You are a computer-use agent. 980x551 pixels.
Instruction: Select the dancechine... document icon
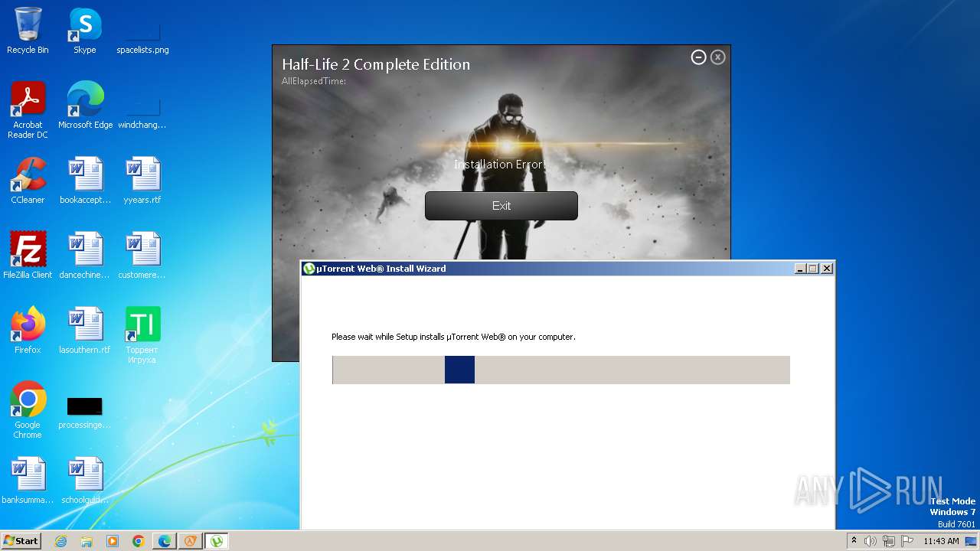85,256
